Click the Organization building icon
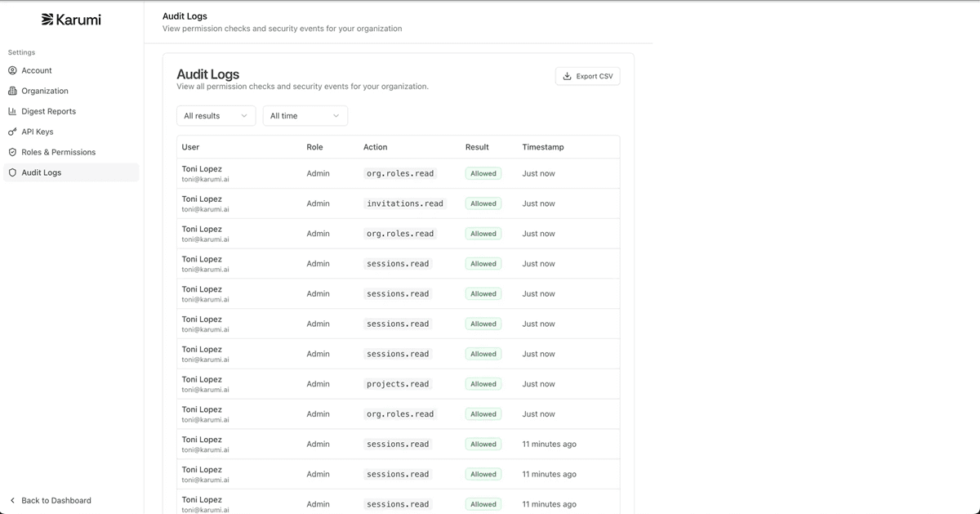 click(x=12, y=91)
